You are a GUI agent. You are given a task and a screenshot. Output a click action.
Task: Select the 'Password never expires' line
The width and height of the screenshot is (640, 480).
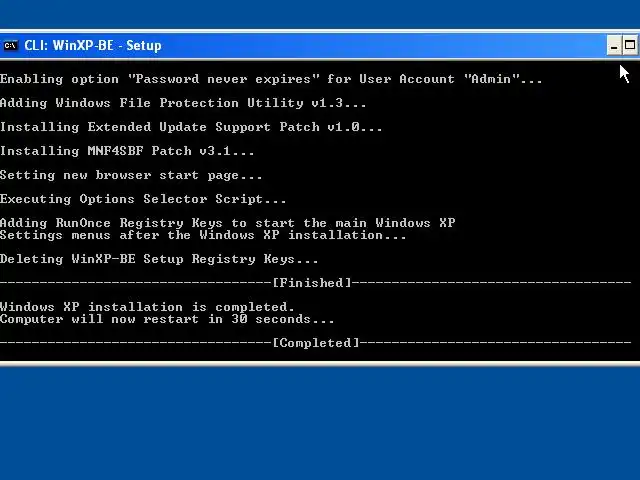pos(271,79)
